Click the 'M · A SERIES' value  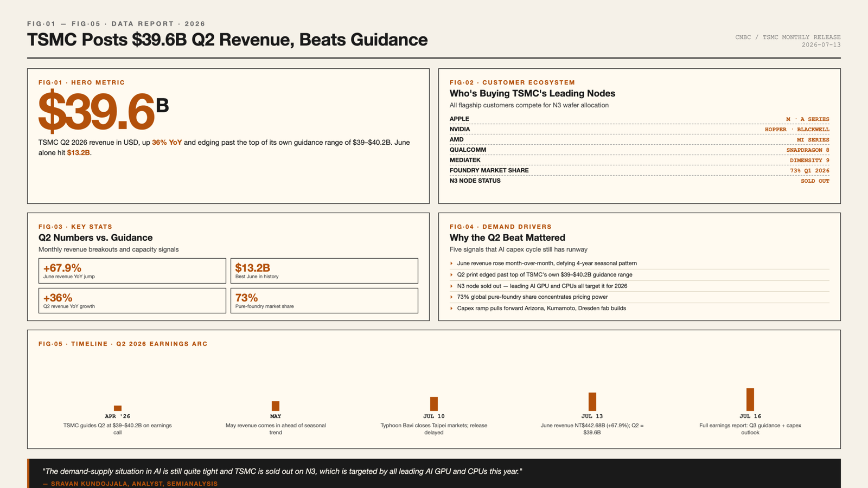(x=807, y=119)
